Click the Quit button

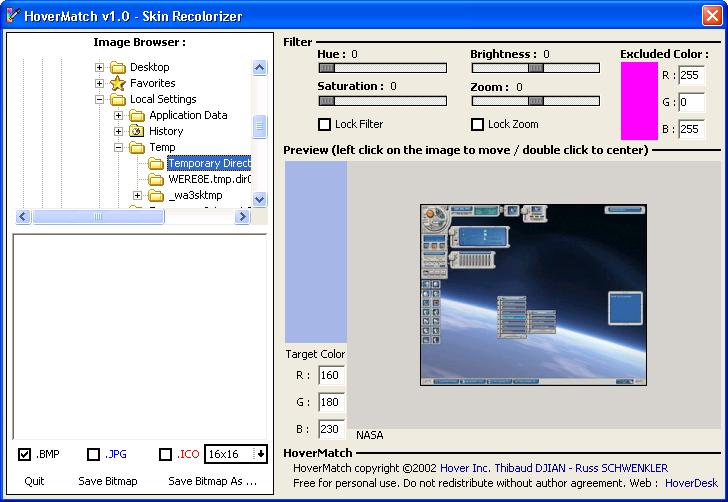34,481
